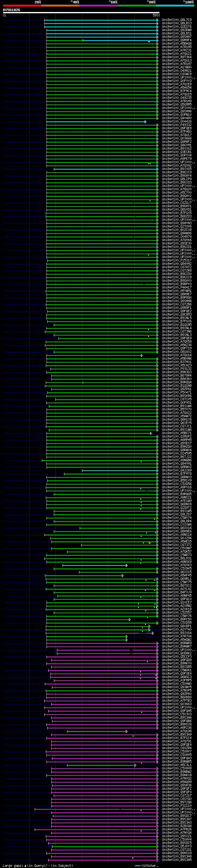Select the UniRef100_Q5GMM5 label
Screen dimensions: 197x868
[x=177, y=104]
